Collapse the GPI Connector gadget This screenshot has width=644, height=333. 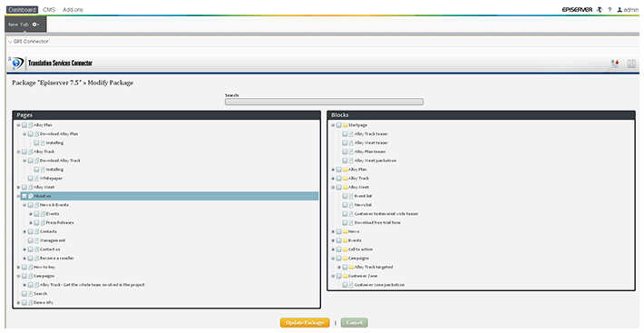click(10, 42)
